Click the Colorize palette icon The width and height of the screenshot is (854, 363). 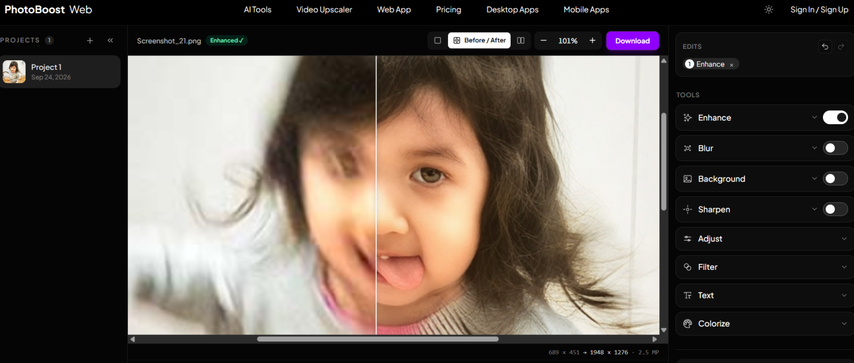[x=688, y=324]
